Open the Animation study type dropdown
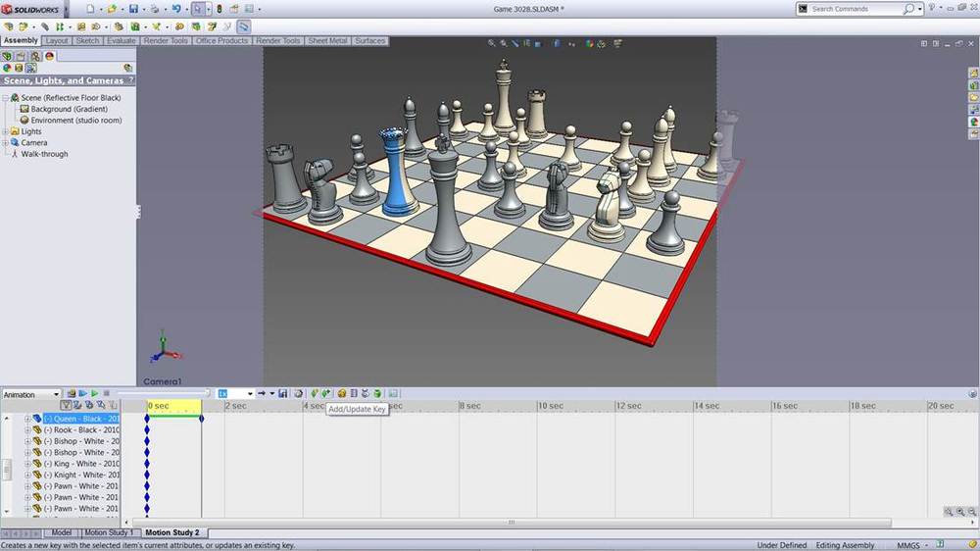The height and width of the screenshot is (551, 980). tap(55, 394)
